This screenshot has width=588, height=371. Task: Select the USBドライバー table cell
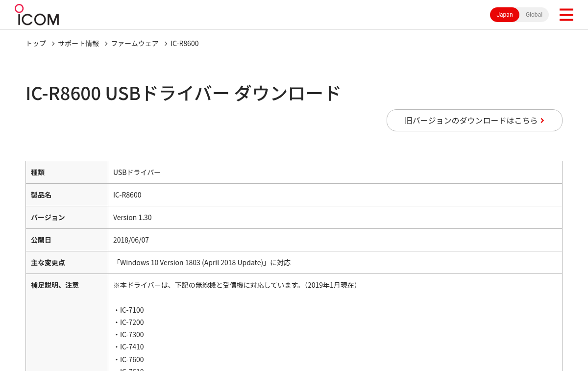[x=335, y=173]
